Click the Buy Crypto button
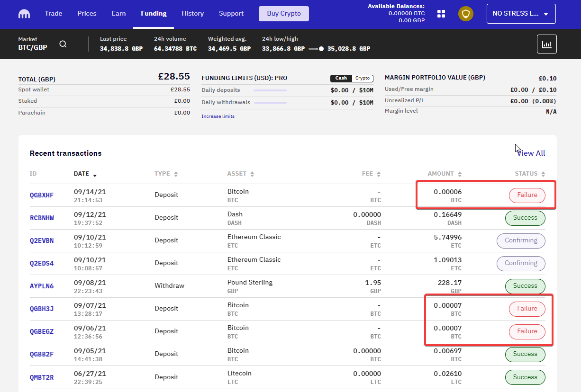 tap(283, 14)
